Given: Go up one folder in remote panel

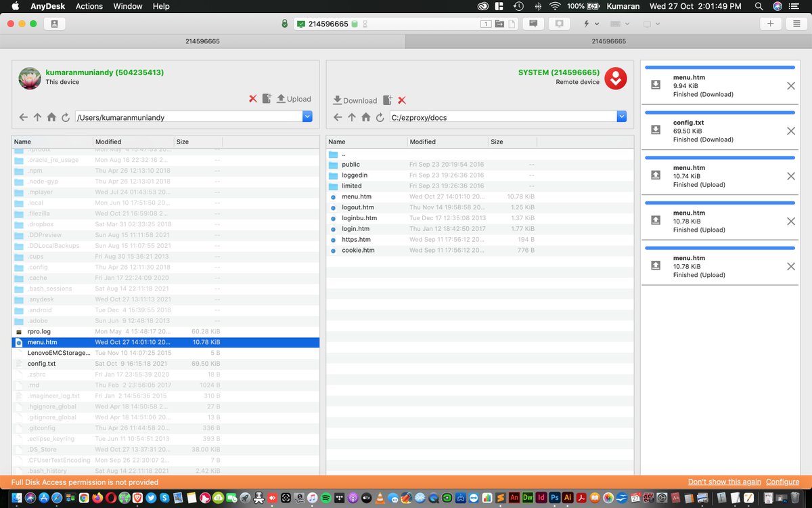Looking at the screenshot, I should (x=352, y=117).
